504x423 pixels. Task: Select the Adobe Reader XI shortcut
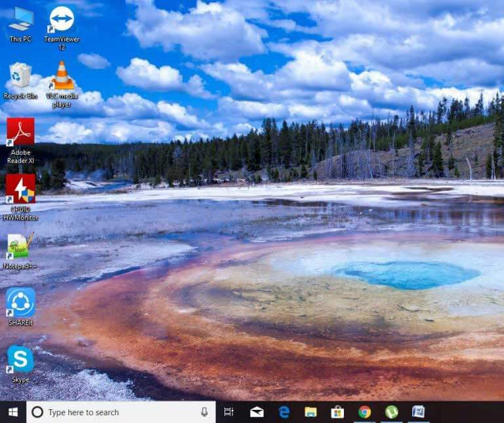click(x=20, y=141)
